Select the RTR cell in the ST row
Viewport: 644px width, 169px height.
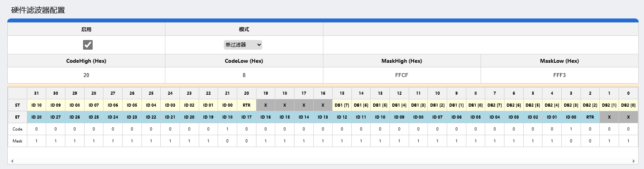click(246, 105)
